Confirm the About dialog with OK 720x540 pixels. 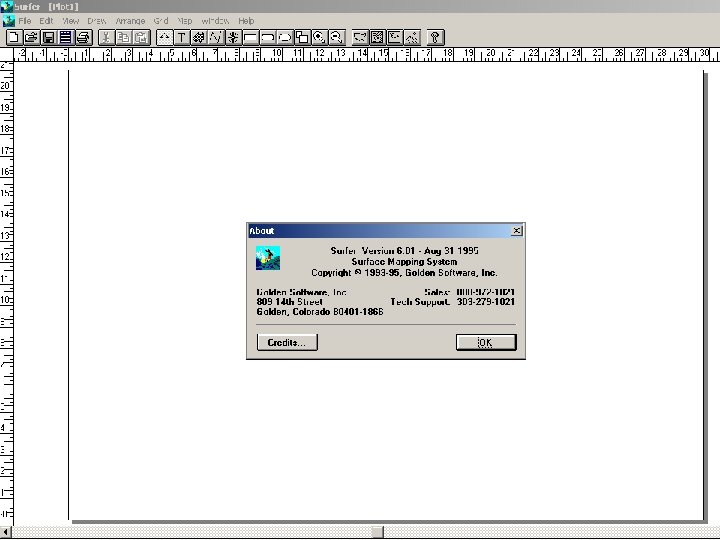[x=486, y=342]
